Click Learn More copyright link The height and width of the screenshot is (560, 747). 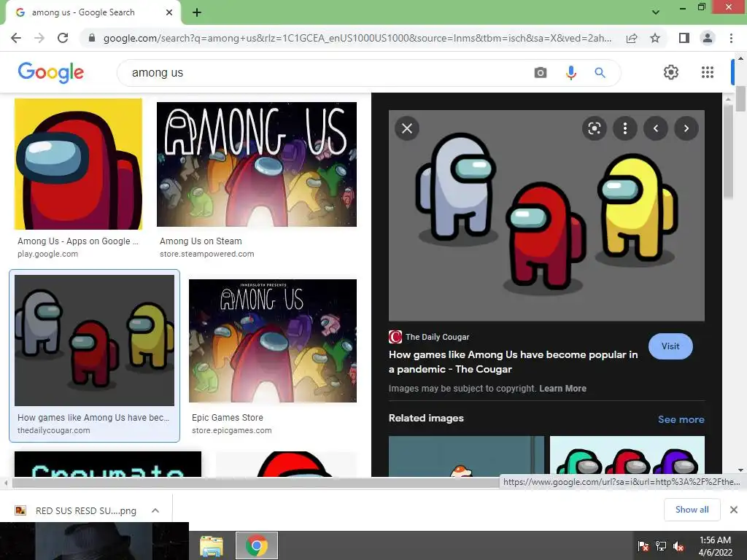(x=562, y=389)
